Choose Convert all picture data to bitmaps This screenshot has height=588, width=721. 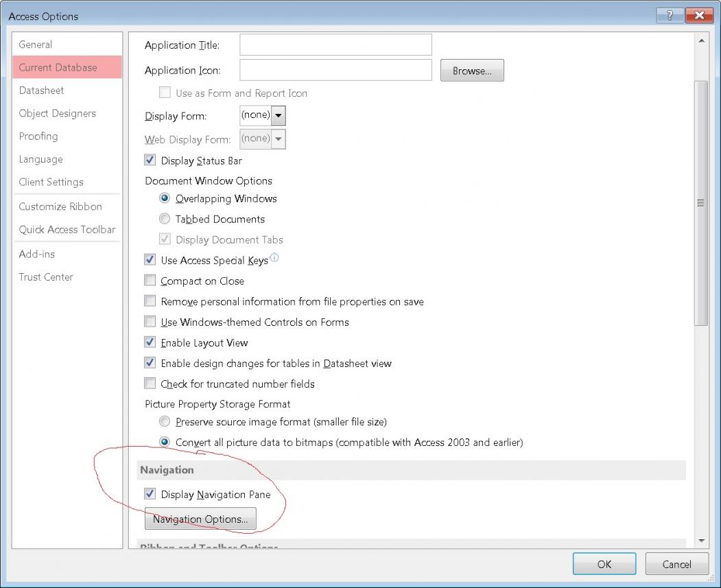[x=164, y=443]
